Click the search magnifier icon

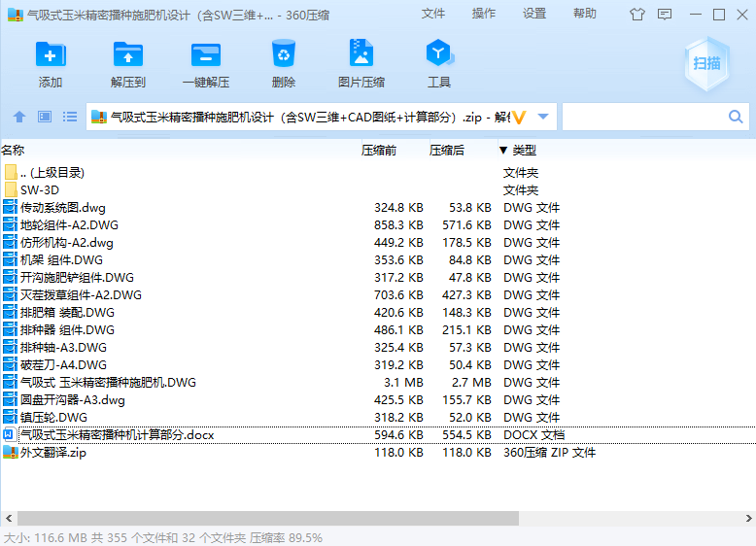(x=736, y=117)
